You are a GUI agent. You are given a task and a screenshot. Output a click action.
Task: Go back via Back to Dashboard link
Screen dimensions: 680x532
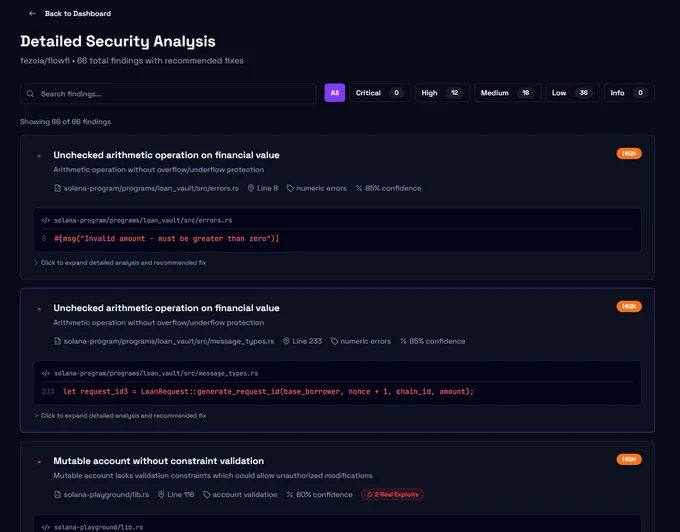click(78, 13)
